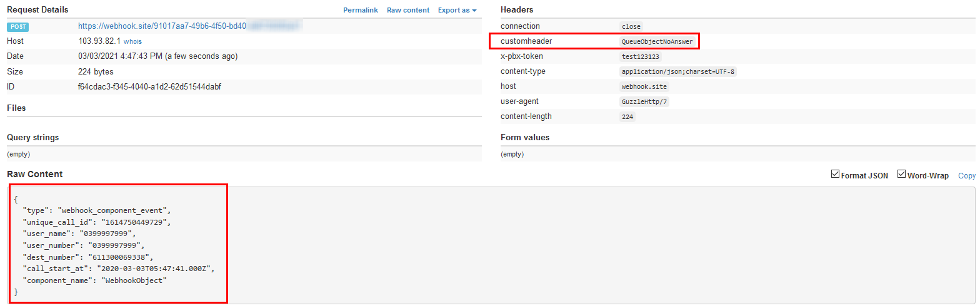Click the webhook.site request URL
The image size is (980, 308).
point(161,26)
